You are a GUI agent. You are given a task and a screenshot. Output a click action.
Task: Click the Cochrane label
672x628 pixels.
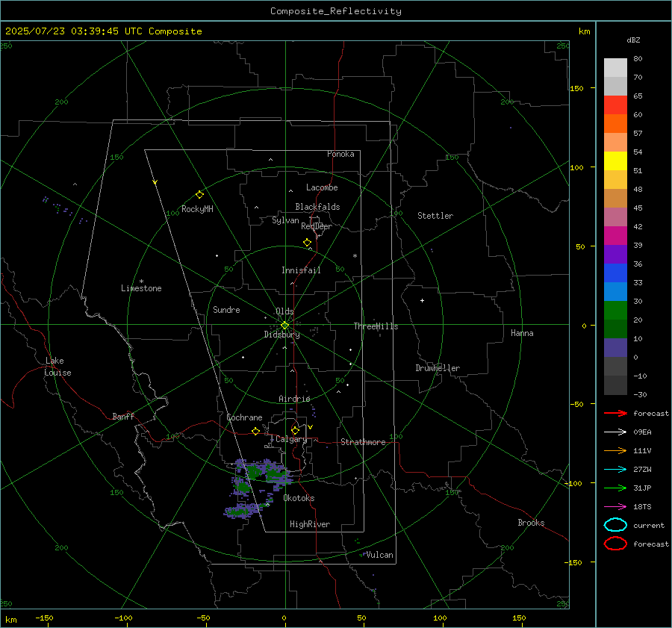pyautogui.click(x=244, y=417)
